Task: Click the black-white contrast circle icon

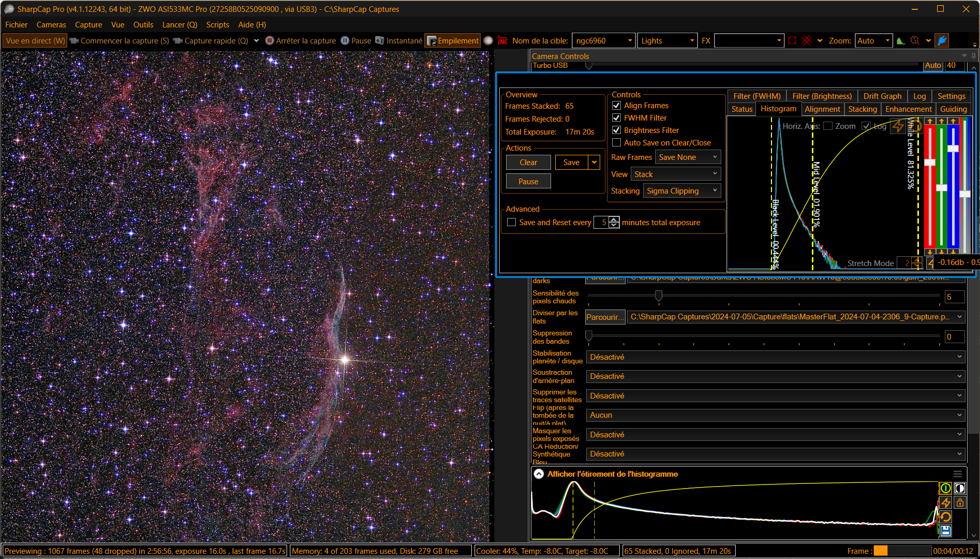Action: click(x=960, y=488)
